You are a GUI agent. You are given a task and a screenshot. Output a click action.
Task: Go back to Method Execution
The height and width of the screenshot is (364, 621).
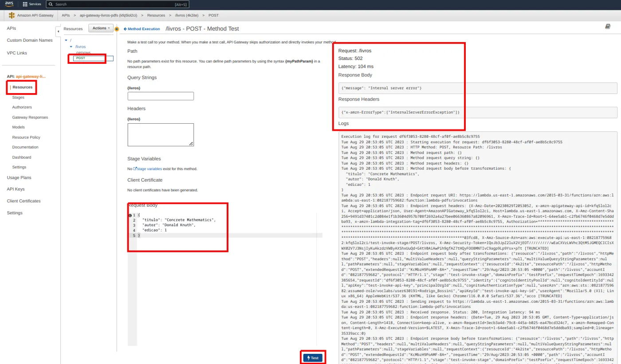coord(141,29)
